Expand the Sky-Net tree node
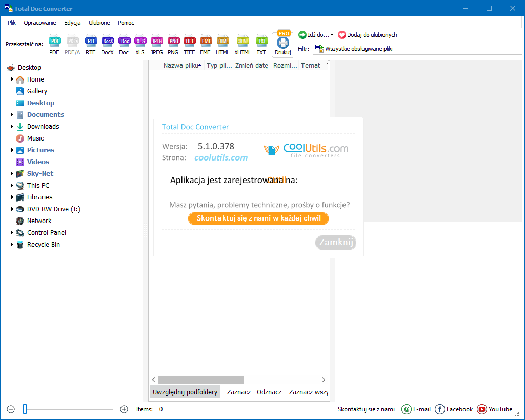The width and height of the screenshot is (525, 420). pyautogui.click(x=12, y=173)
